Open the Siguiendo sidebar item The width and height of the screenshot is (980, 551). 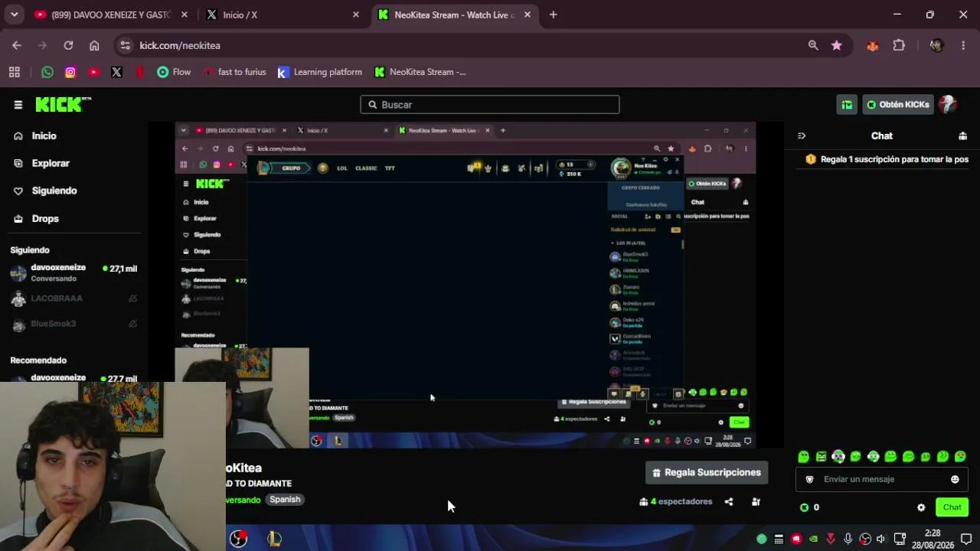click(54, 191)
